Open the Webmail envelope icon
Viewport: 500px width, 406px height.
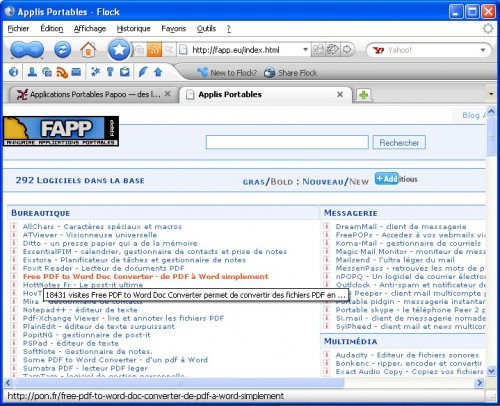[x=76, y=72]
